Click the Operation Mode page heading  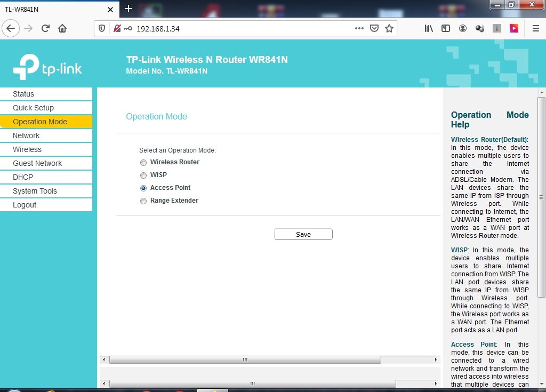(156, 116)
